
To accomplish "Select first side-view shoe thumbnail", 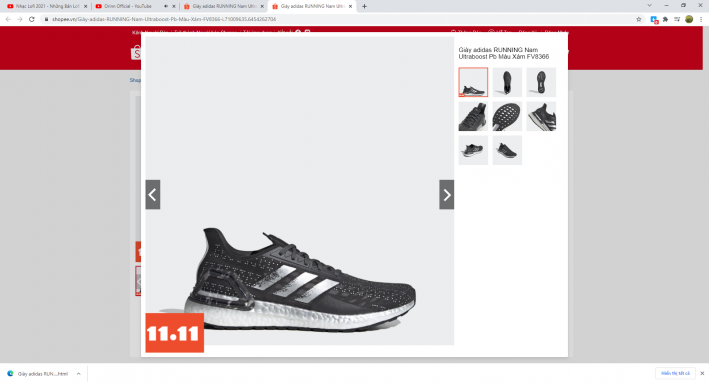I will click(473, 82).
